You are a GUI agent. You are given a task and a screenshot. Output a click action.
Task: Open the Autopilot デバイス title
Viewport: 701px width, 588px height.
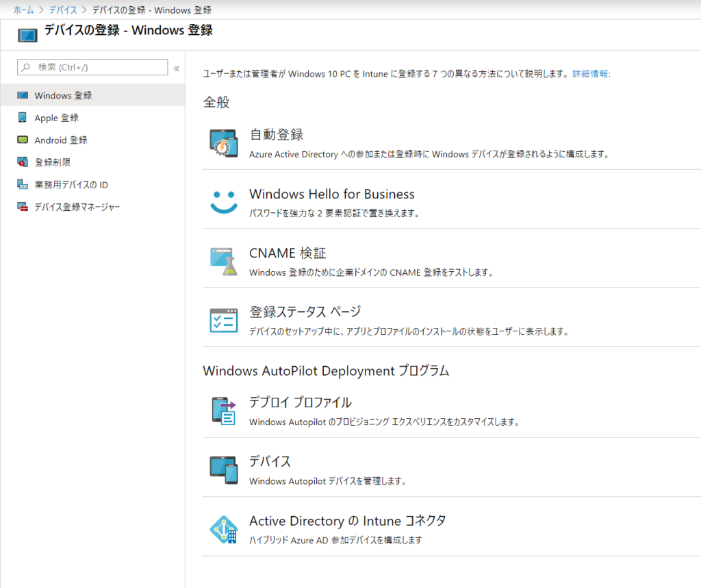270,461
